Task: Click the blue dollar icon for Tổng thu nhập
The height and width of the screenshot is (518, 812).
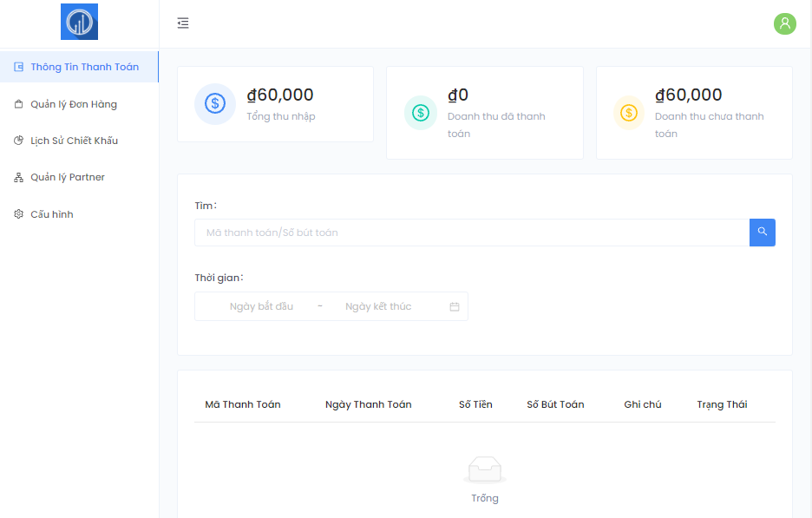Action: [x=215, y=104]
